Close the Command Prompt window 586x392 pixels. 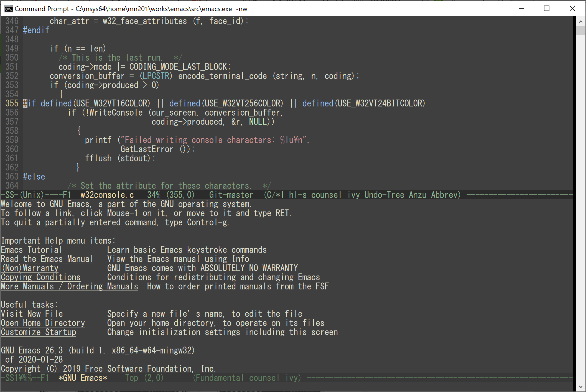[x=572, y=9]
